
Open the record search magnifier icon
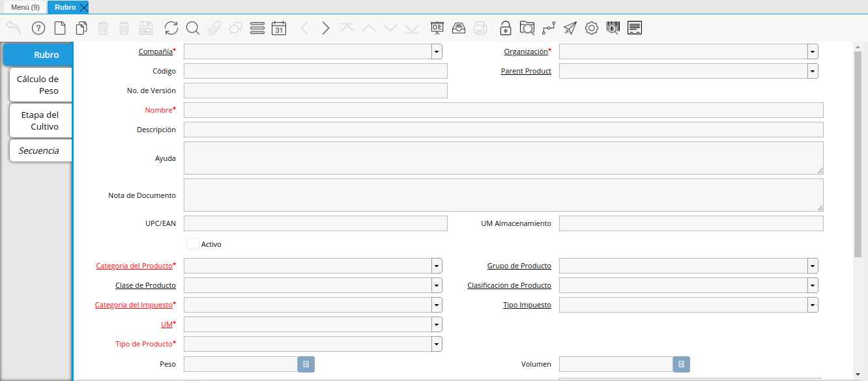tap(193, 28)
